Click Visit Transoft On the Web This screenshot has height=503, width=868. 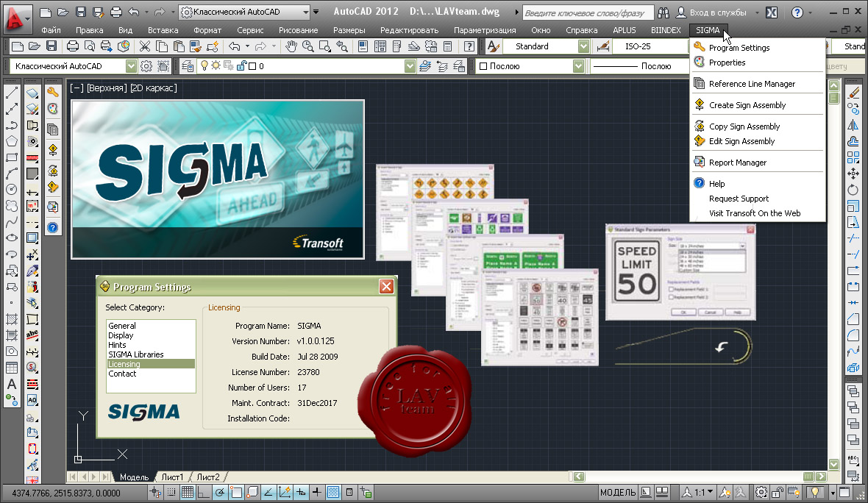pyautogui.click(x=755, y=213)
